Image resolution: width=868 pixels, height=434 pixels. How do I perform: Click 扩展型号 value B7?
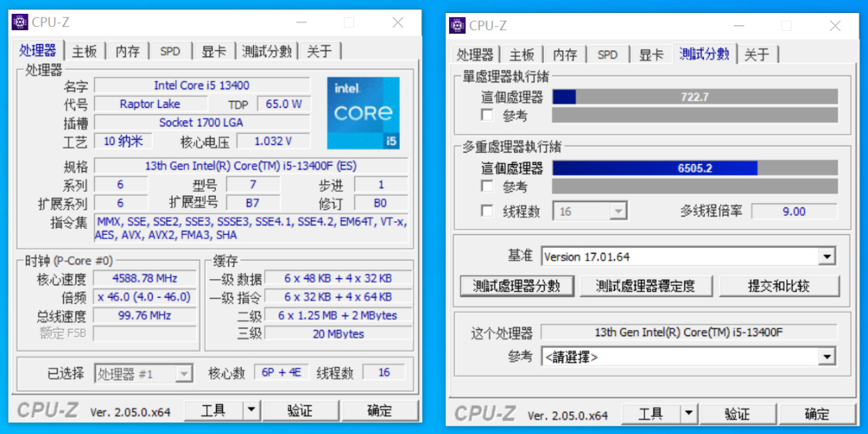point(252,203)
